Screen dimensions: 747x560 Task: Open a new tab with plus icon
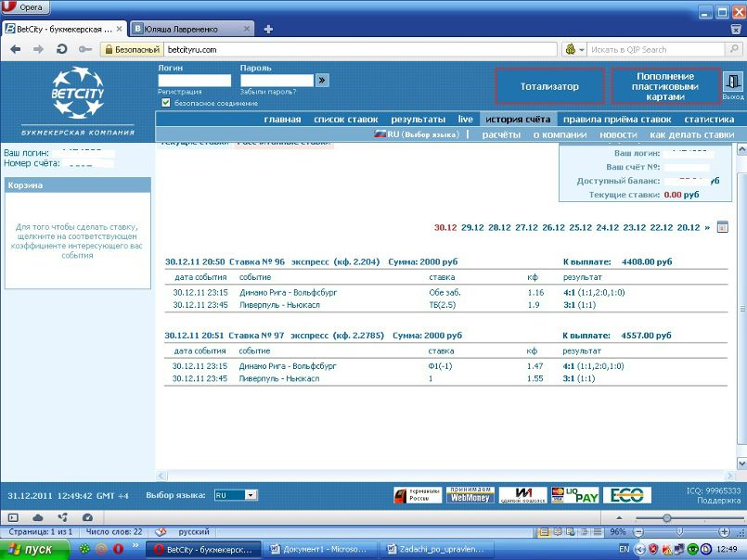tap(268, 29)
